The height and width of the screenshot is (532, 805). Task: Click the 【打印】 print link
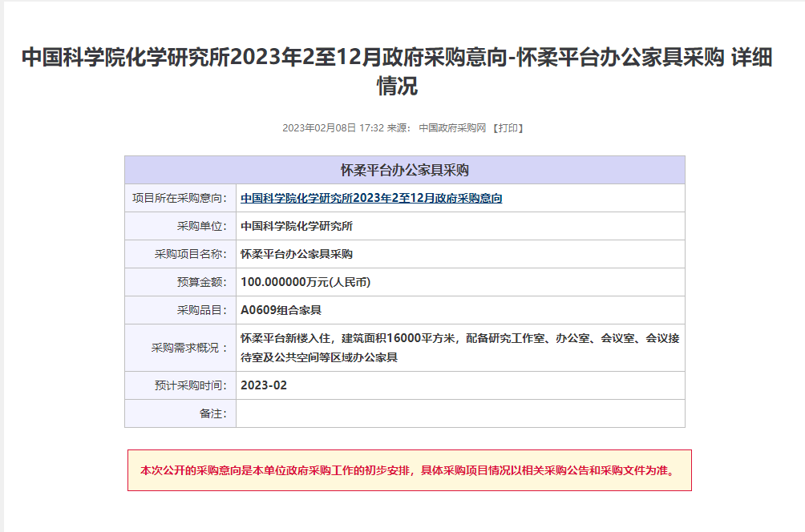point(508,127)
